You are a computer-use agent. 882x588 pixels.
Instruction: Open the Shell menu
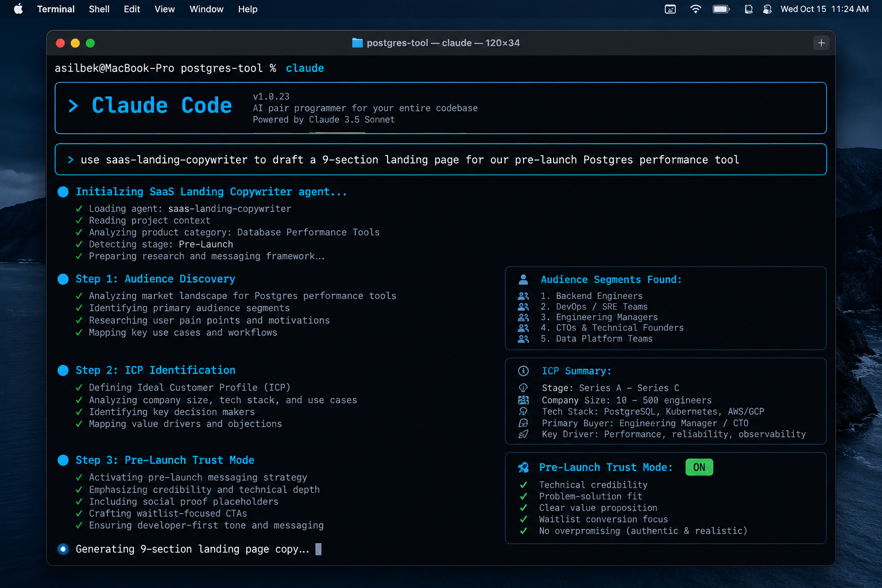[99, 9]
